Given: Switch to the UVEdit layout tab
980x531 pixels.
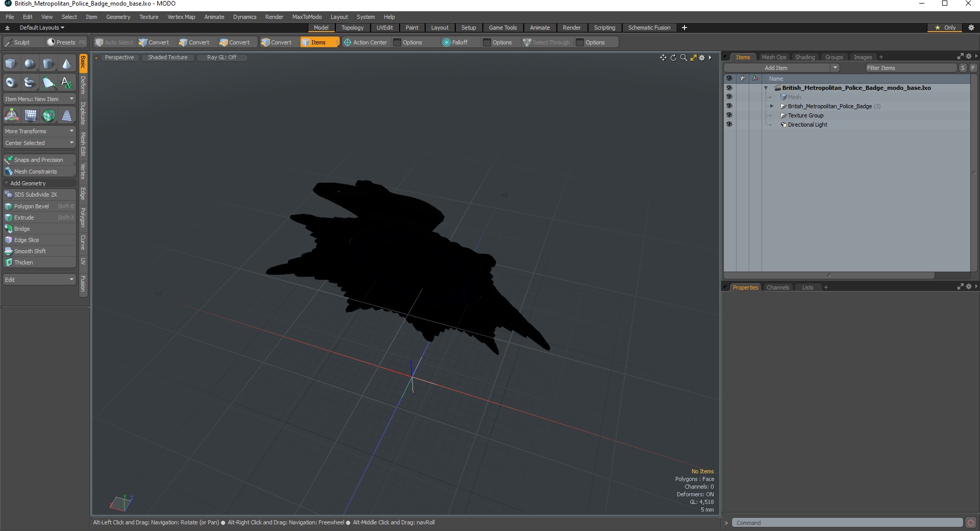Looking at the screenshot, I should [x=384, y=28].
